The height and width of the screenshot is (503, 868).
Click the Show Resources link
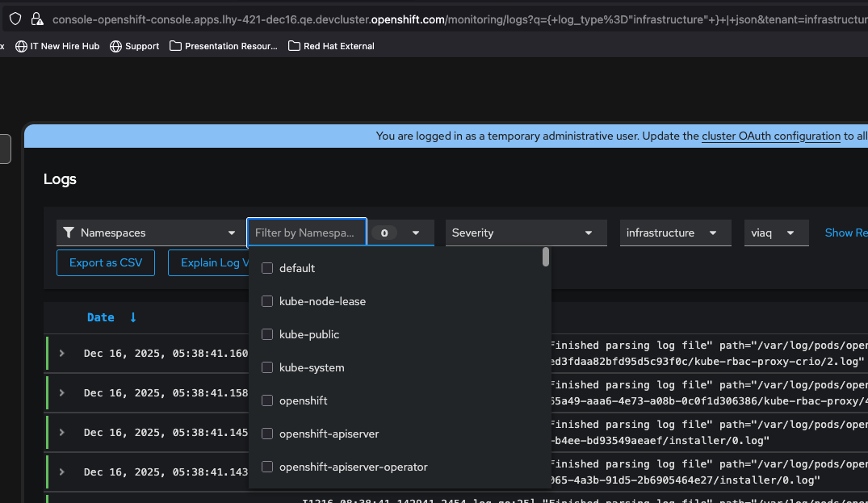846,233
